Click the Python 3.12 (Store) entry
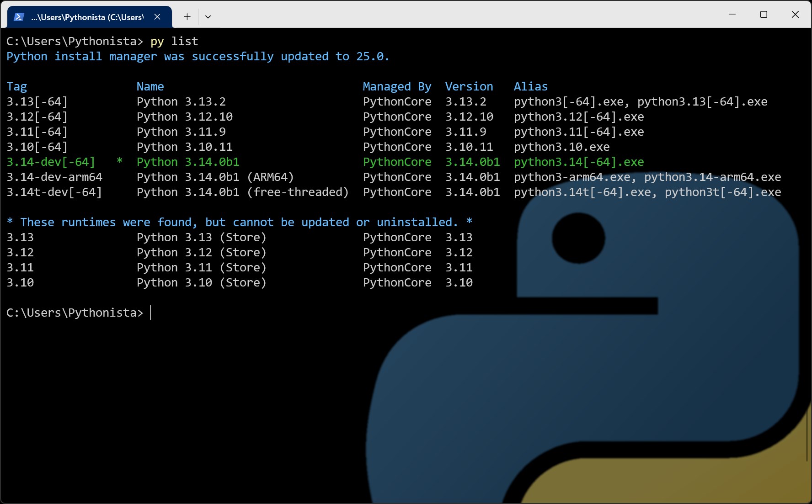 pos(201,252)
